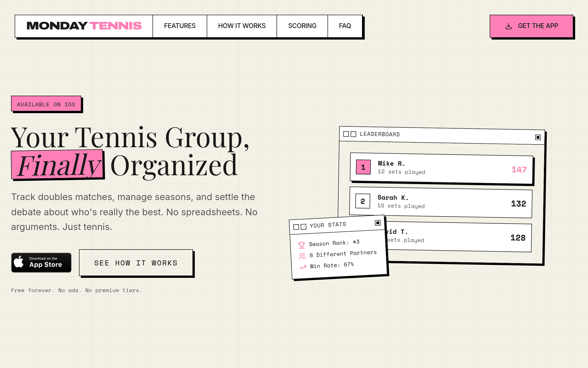Open the FAQ nav item

point(345,26)
